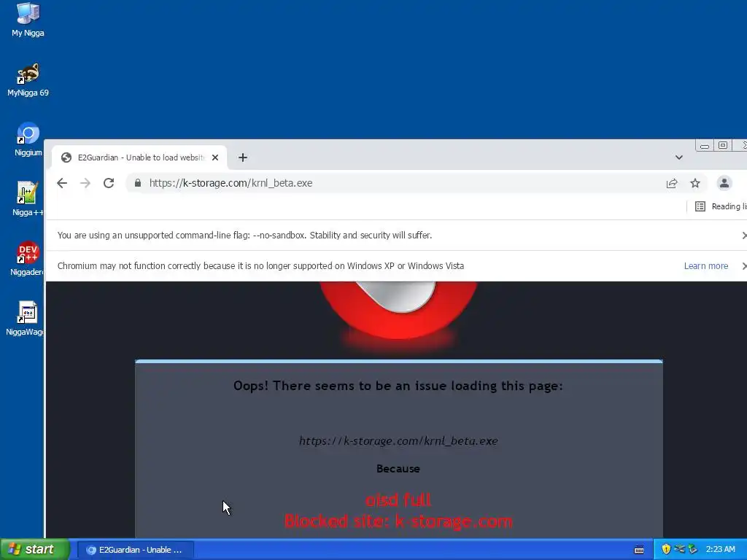Click the unsupported command-line flag warning text
This screenshot has width=747, height=560.
pos(244,236)
